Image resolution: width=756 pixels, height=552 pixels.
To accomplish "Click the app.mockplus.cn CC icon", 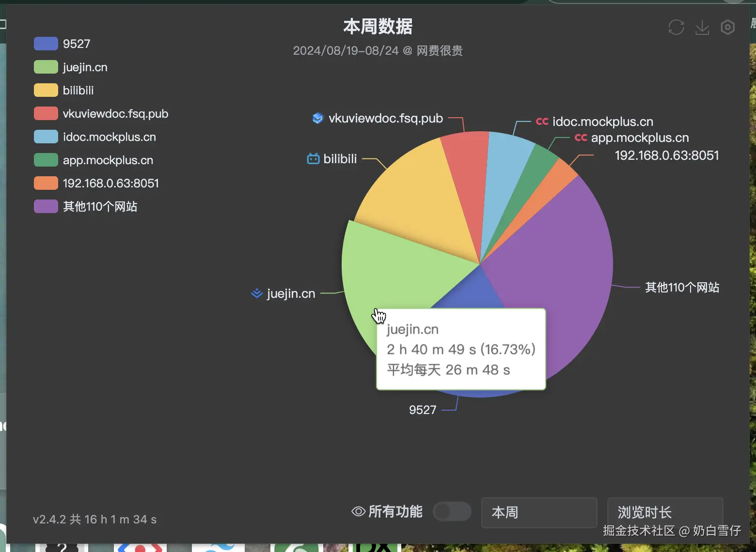I will [x=581, y=138].
